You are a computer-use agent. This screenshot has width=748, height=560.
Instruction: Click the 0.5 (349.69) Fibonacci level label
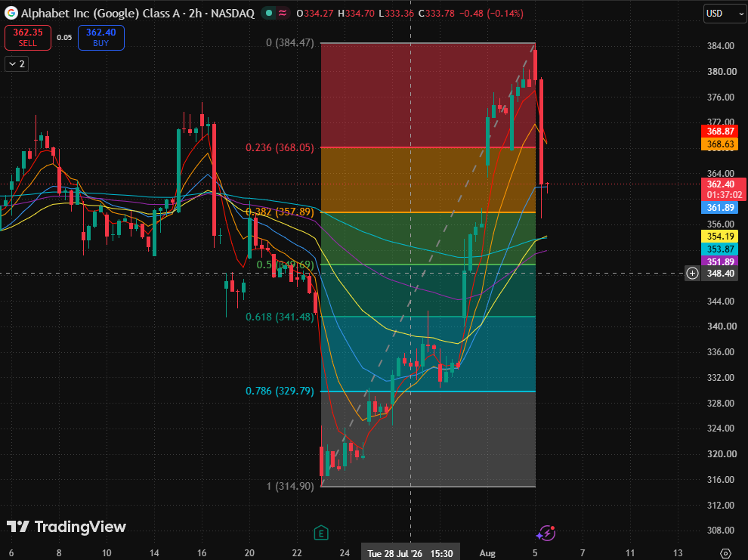tap(286, 265)
